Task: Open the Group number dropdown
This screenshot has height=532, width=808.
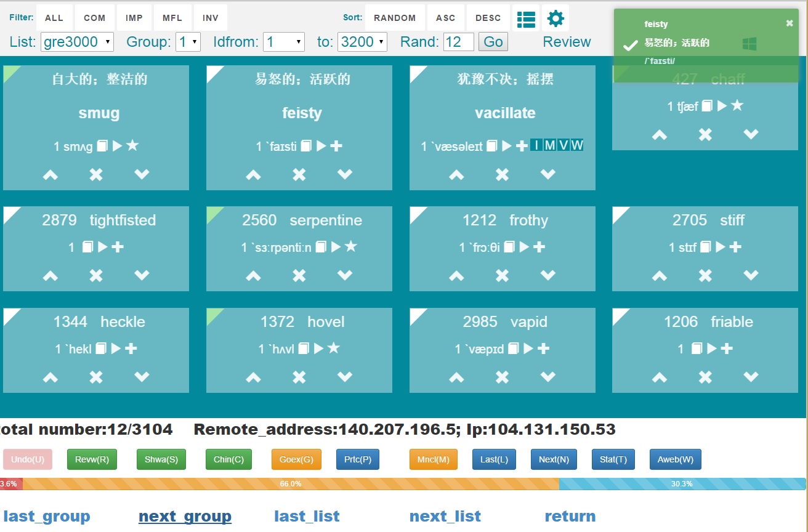Action: [188, 42]
